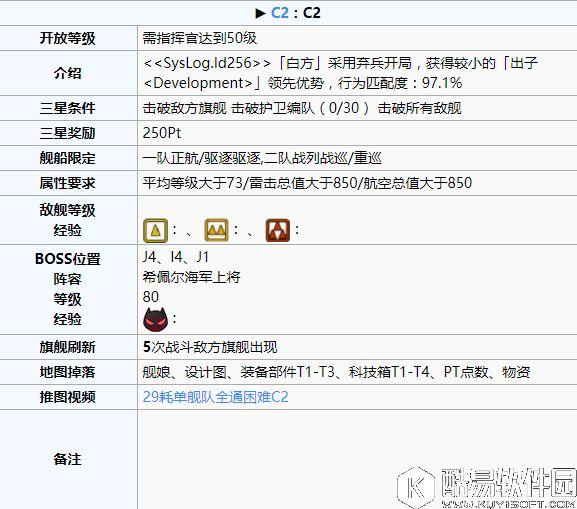Click the boss level value 80
The width and height of the screenshot is (577, 509).
click(x=151, y=297)
